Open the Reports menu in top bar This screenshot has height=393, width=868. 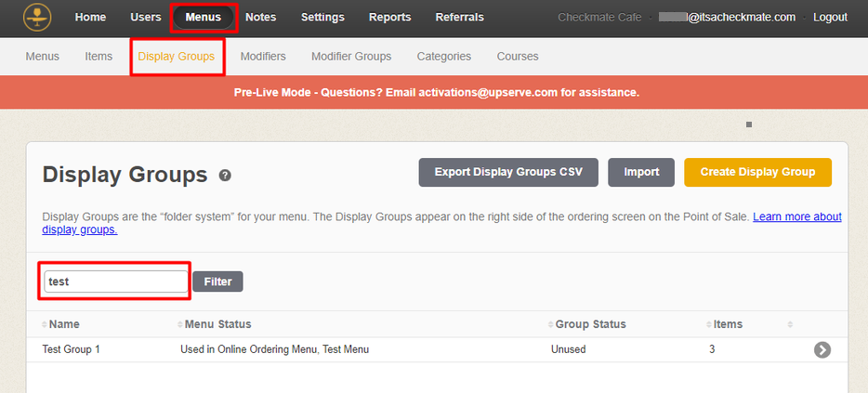point(389,18)
